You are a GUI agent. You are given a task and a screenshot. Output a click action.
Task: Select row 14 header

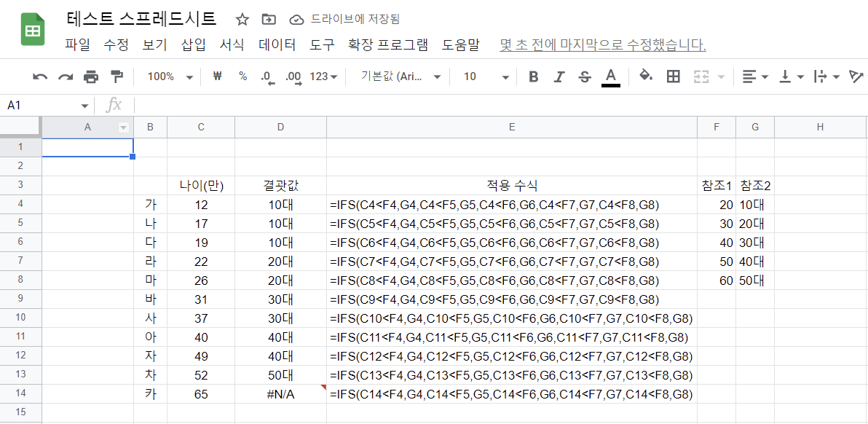click(x=21, y=393)
